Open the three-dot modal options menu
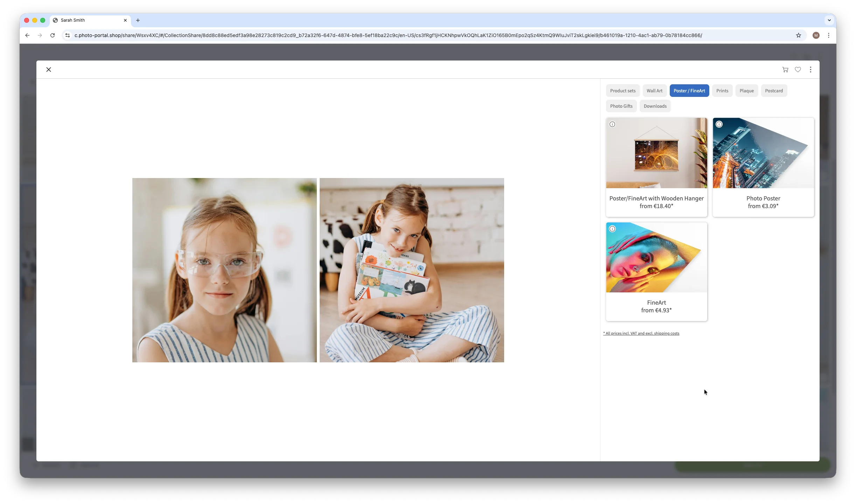Image resolution: width=856 pixels, height=504 pixels. click(810, 70)
